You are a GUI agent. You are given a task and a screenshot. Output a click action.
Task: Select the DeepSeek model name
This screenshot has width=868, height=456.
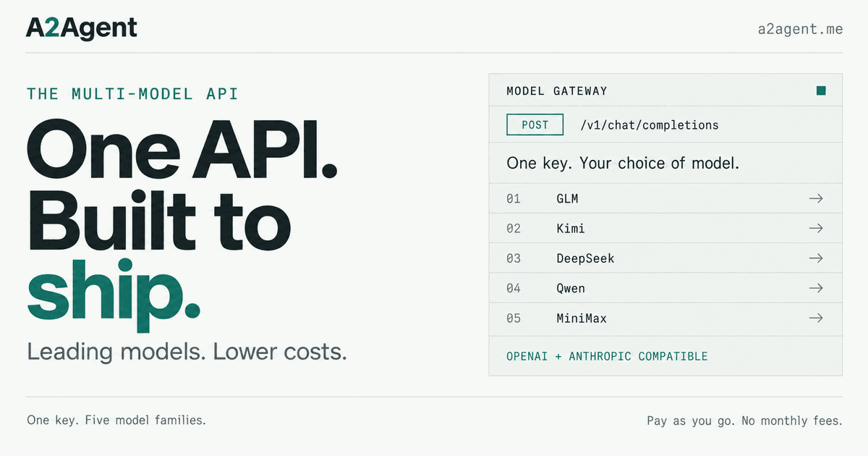[x=585, y=258]
